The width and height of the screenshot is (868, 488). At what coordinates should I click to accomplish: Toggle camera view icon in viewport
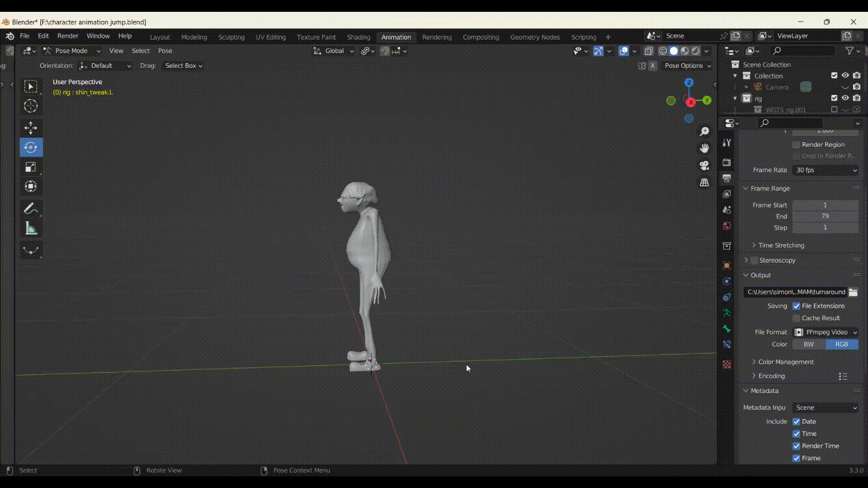coord(704,165)
